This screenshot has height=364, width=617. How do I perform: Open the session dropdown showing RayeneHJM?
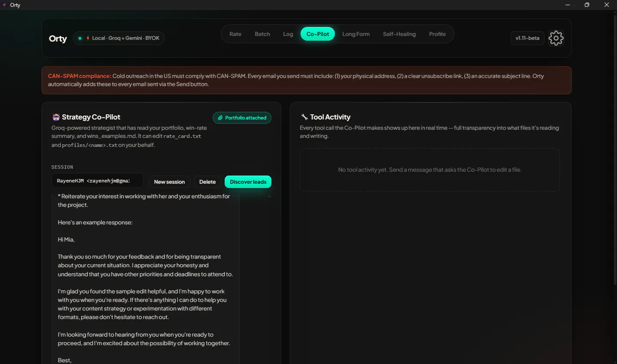tap(98, 181)
